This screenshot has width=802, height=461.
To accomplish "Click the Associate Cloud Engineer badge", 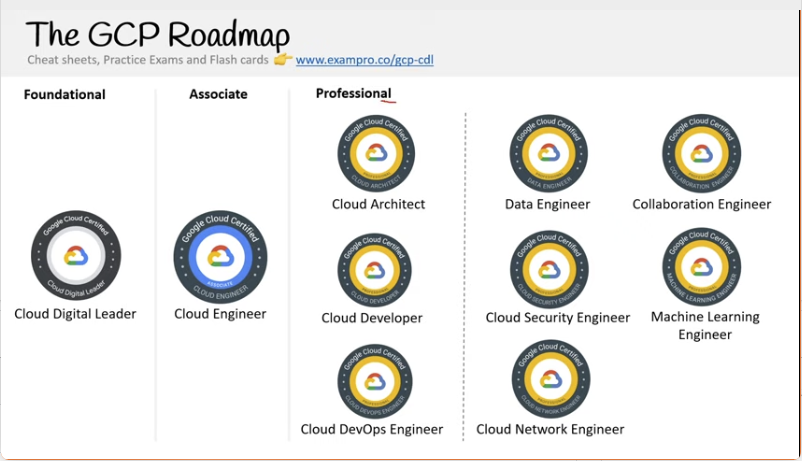I will pos(220,257).
